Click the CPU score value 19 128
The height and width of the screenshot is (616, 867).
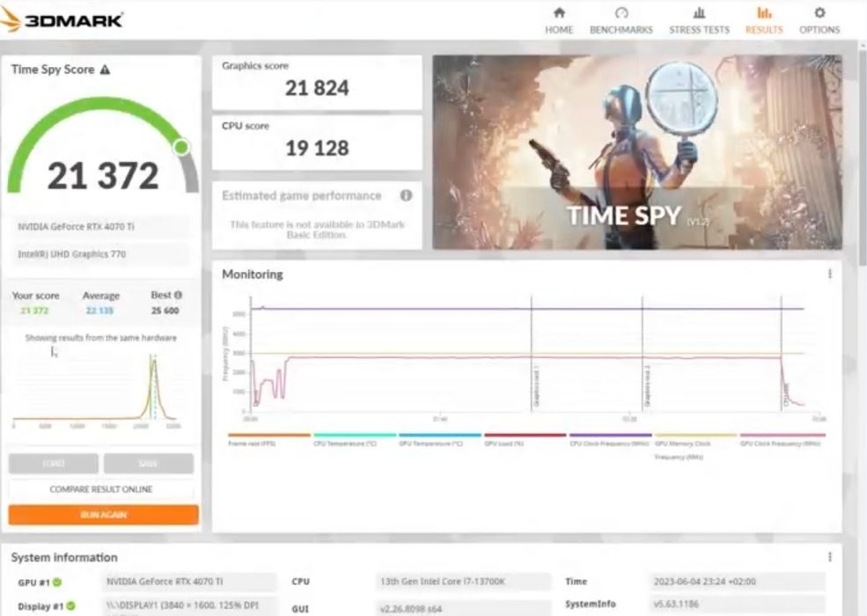(317, 148)
